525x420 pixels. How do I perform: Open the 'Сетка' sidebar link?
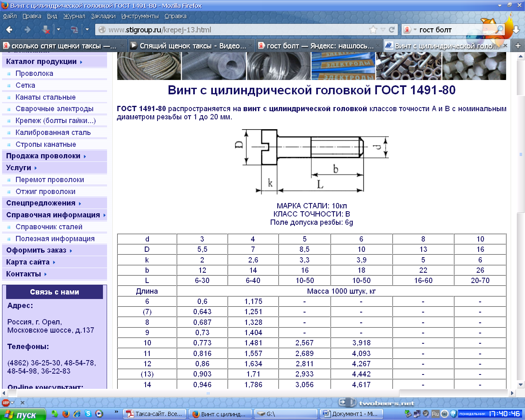[x=25, y=85]
